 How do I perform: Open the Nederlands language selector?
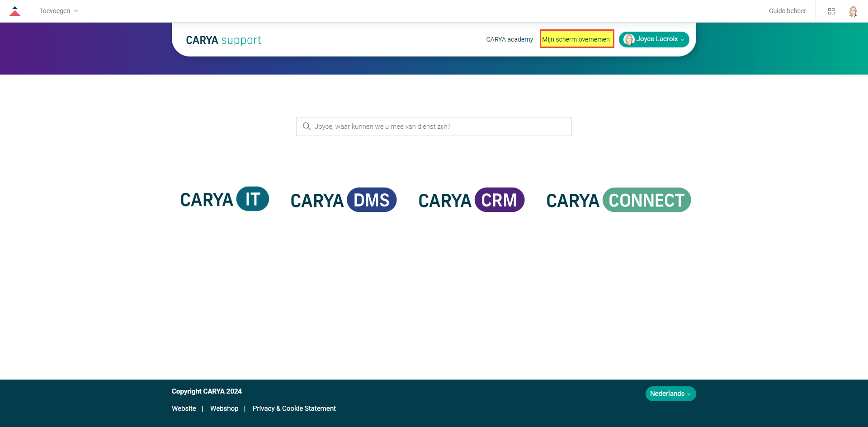pyautogui.click(x=670, y=394)
